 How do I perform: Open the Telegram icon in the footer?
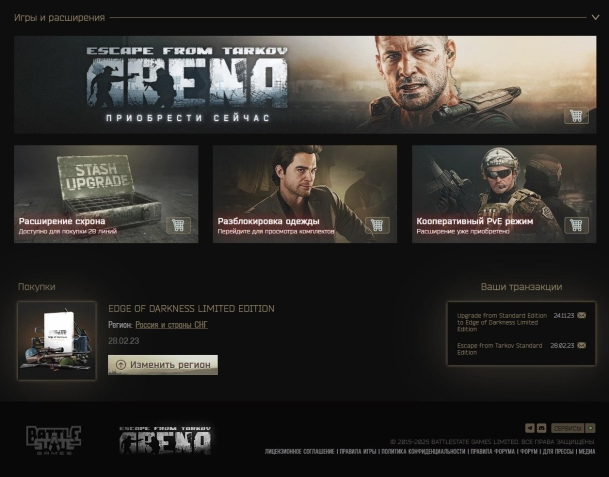pyautogui.click(x=530, y=428)
